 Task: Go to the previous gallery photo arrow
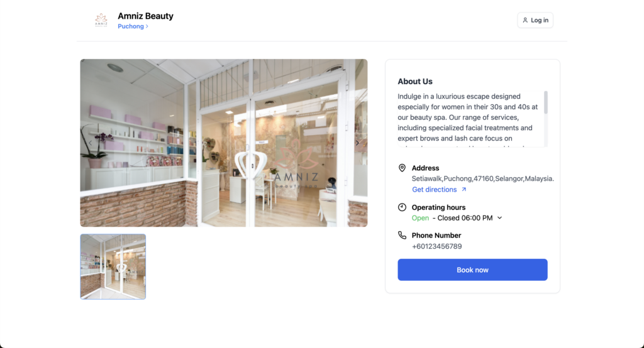click(x=90, y=143)
